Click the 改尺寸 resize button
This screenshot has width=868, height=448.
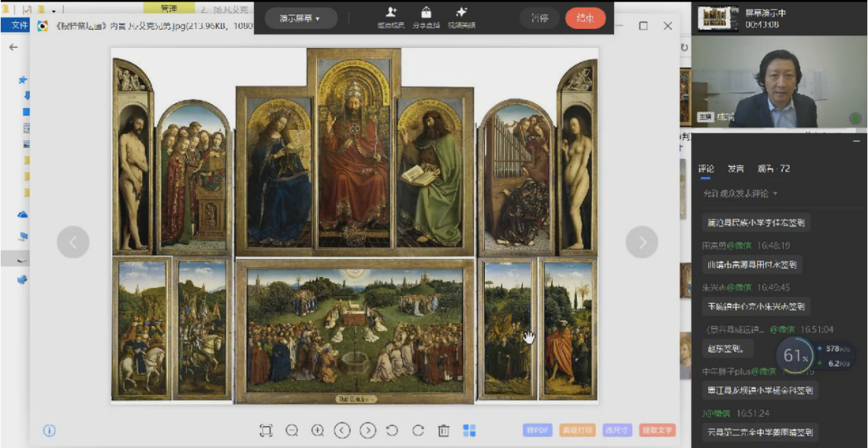pos(616,431)
